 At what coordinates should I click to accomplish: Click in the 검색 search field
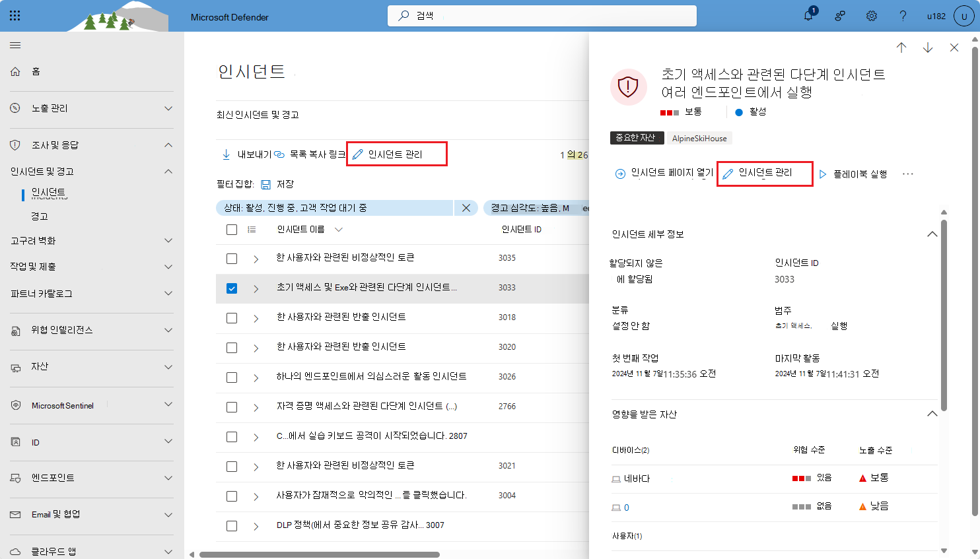(542, 16)
